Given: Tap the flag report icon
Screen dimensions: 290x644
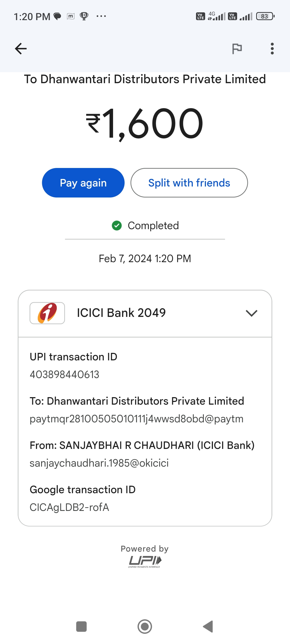Looking at the screenshot, I should (237, 49).
